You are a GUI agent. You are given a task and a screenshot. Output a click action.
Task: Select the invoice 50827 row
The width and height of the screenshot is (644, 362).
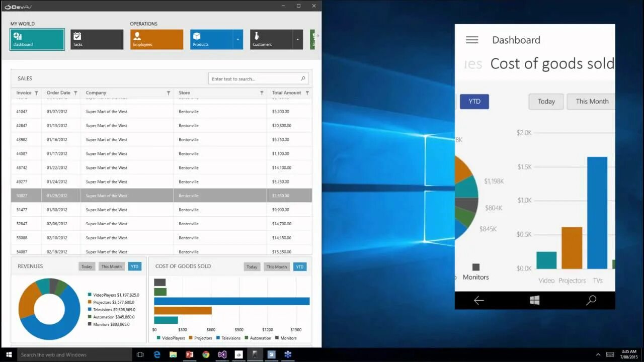pos(162,196)
